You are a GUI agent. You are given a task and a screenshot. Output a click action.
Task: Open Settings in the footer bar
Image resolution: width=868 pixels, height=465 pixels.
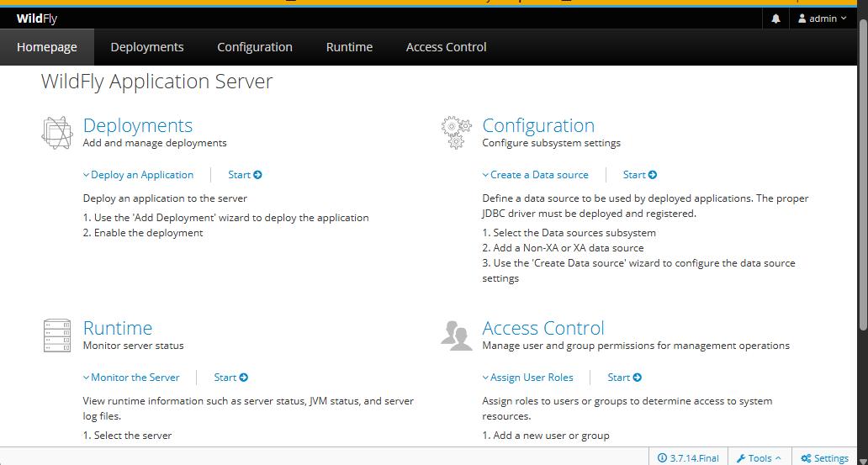pos(824,457)
